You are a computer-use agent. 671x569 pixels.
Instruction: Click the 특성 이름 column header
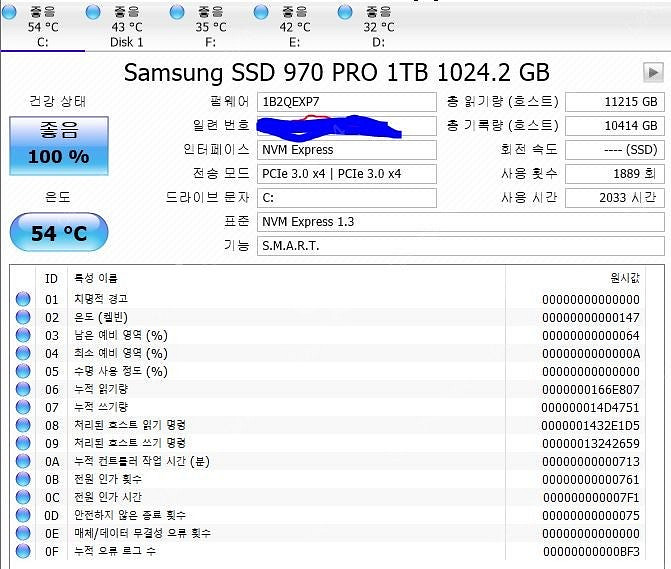(95, 279)
